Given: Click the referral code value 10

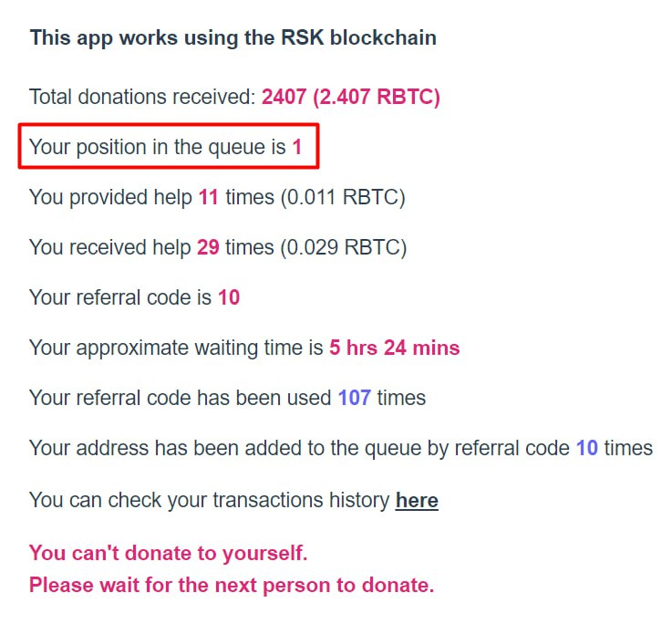Looking at the screenshot, I should [229, 297].
